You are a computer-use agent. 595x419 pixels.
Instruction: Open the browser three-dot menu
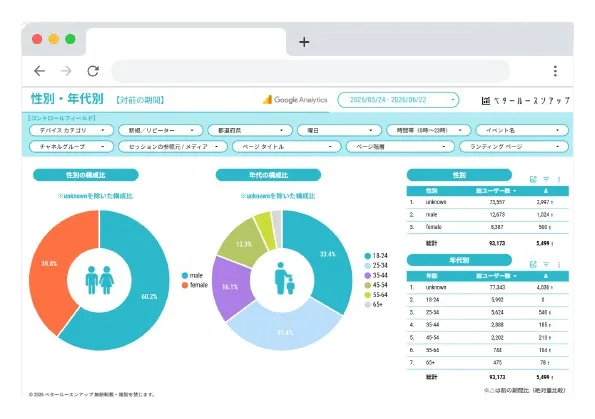[555, 71]
